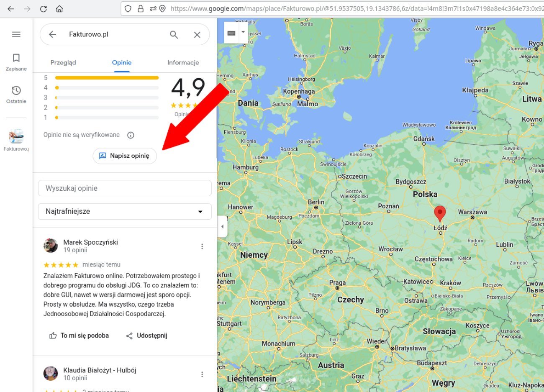Click the location pin icon in the address bar
Screen dimensions: 544x392
pos(162,9)
